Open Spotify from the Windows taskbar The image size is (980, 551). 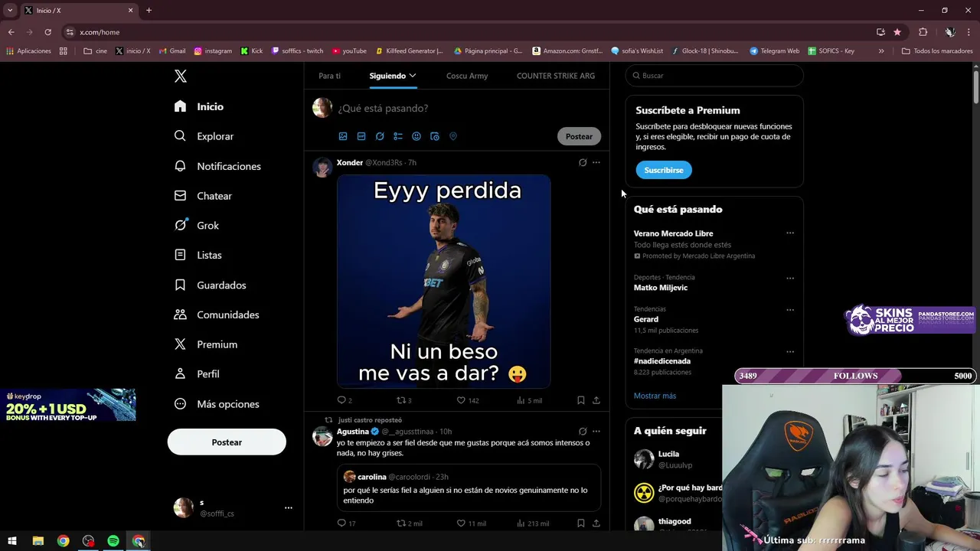point(113,541)
